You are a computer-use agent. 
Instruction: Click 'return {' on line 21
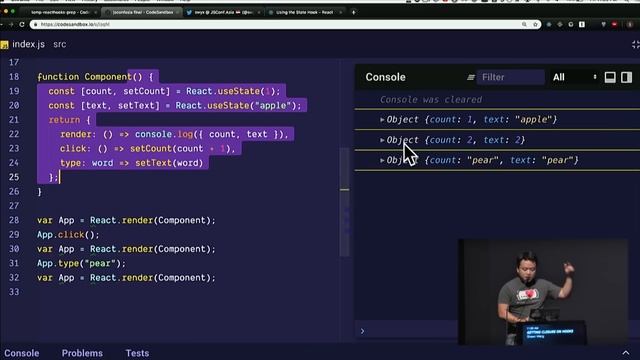click(69, 120)
